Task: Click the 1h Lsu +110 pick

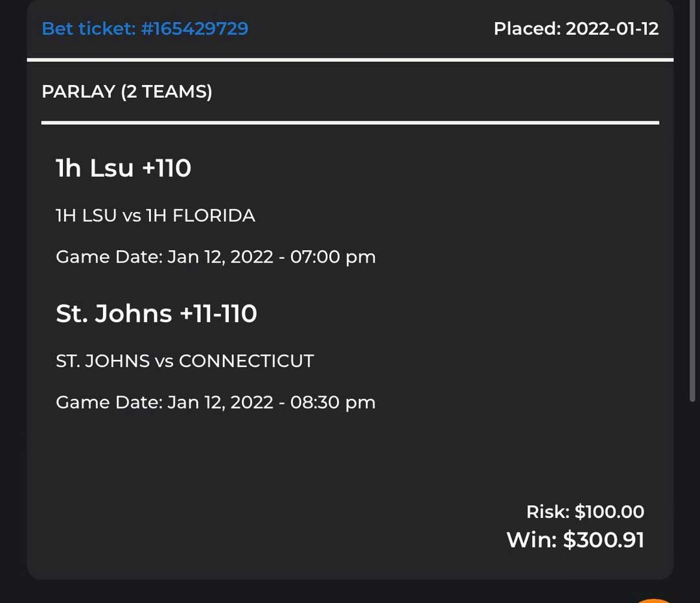Action: click(123, 168)
